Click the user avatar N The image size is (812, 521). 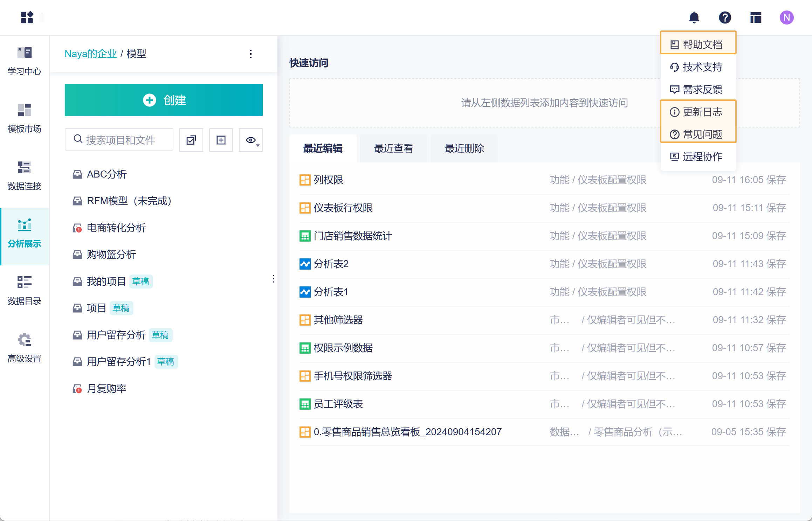pyautogui.click(x=786, y=18)
